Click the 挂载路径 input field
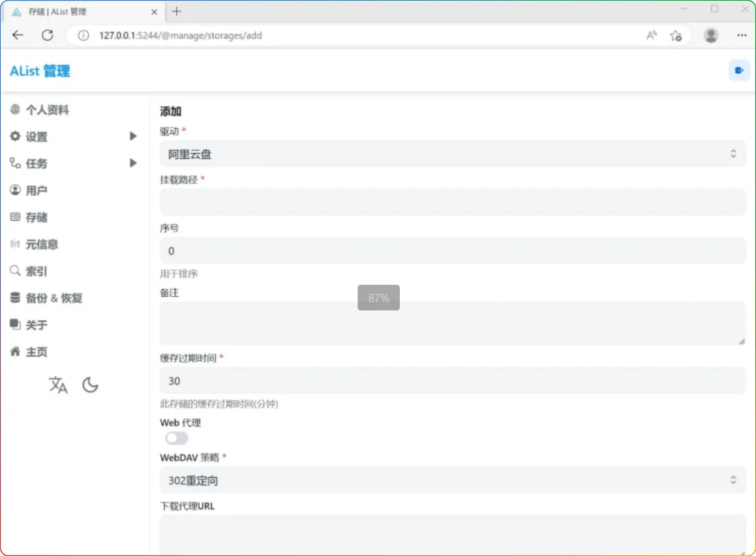 click(x=453, y=202)
